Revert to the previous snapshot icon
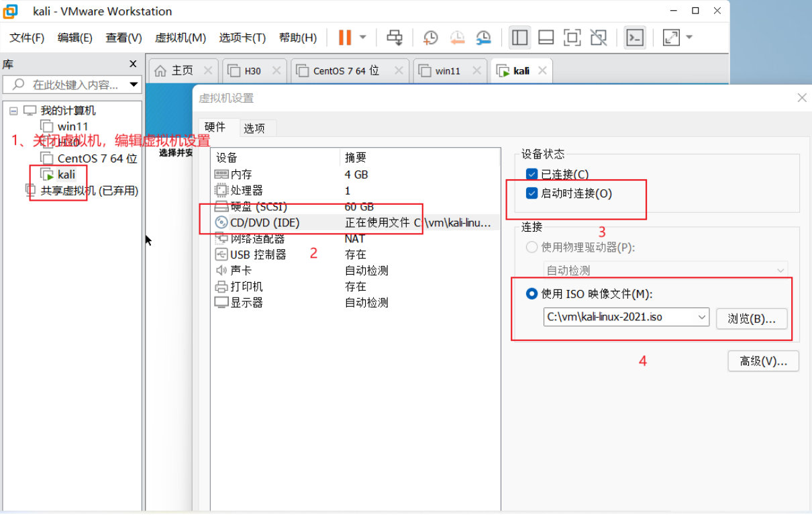812x515 pixels. pos(457,38)
